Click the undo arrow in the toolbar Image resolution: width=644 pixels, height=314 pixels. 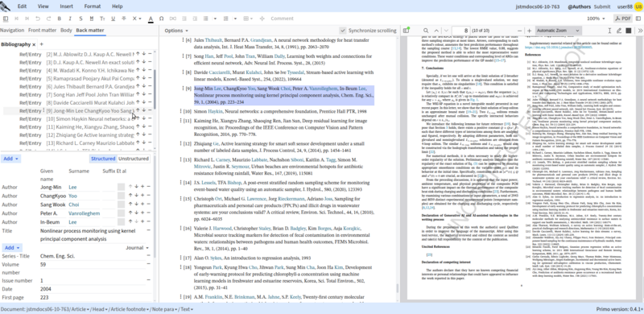coord(38,19)
